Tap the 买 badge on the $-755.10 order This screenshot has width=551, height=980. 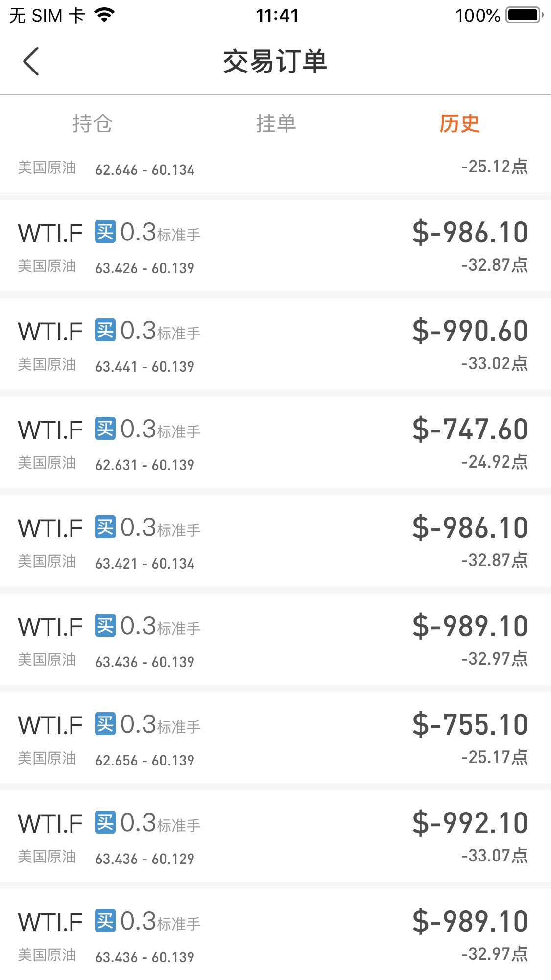105,724
